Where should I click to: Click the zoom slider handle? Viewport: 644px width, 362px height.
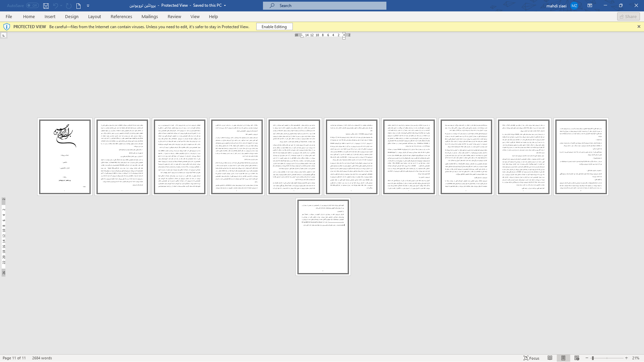(593, 358)
